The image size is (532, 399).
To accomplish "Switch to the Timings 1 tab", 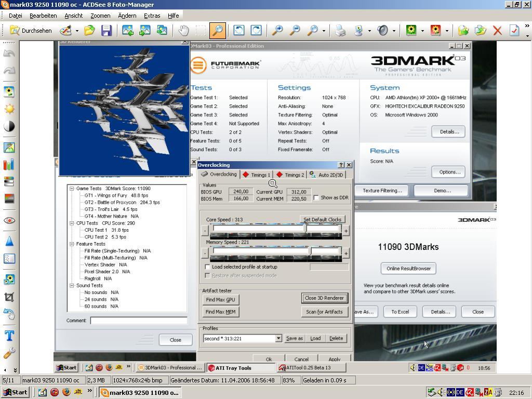I will click(x=257, y=175).
